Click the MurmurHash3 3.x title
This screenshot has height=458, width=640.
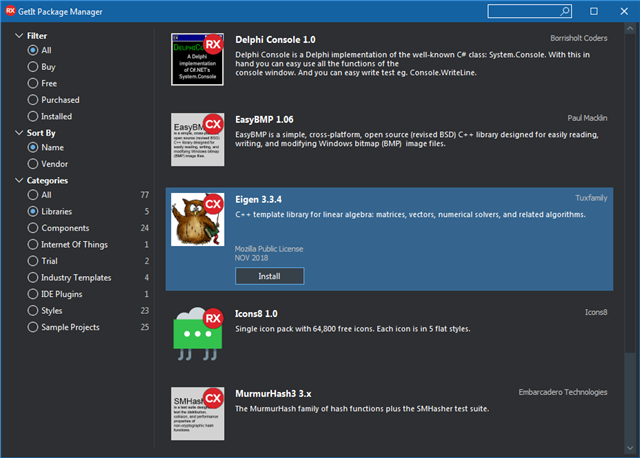[273, 394]
